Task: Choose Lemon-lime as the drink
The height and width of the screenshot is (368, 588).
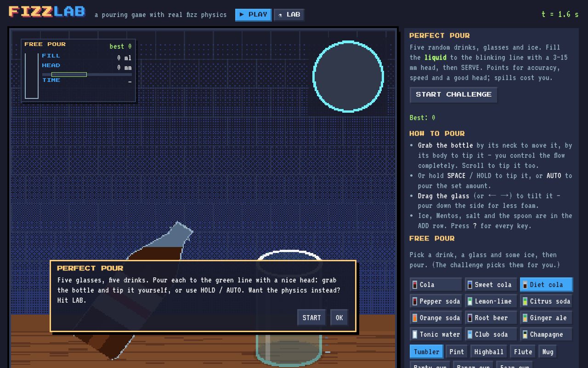Action: [x=491, y=301]
